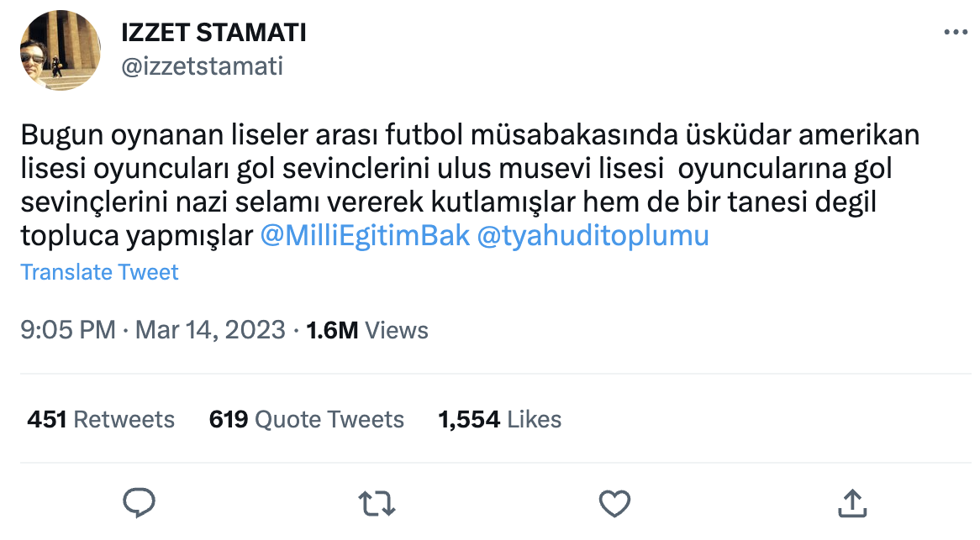Click the Mar 14, 2023 timestamp
980x540 pixels.
click(209, 330)
